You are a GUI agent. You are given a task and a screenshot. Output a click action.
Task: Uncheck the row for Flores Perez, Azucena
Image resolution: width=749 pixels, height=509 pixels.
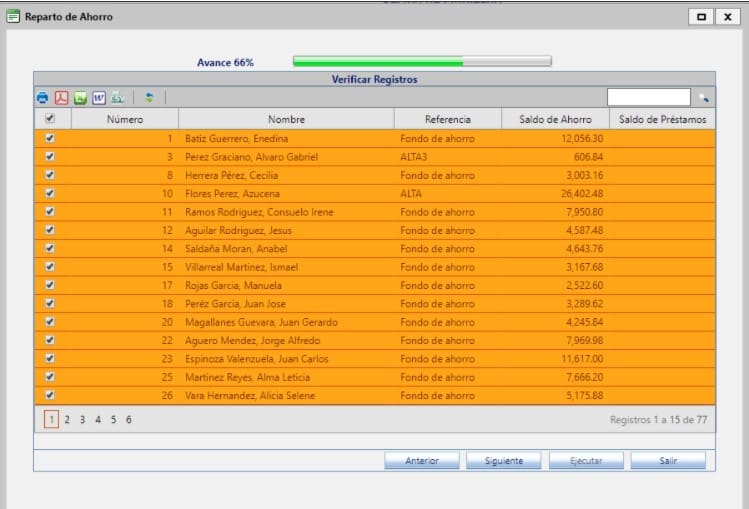point(50,193)
